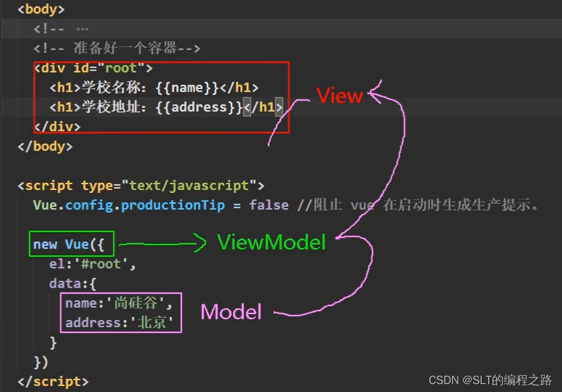Screen dimensions: 562x392
Task: Select the type attribute name
Action: coord(97,186)
